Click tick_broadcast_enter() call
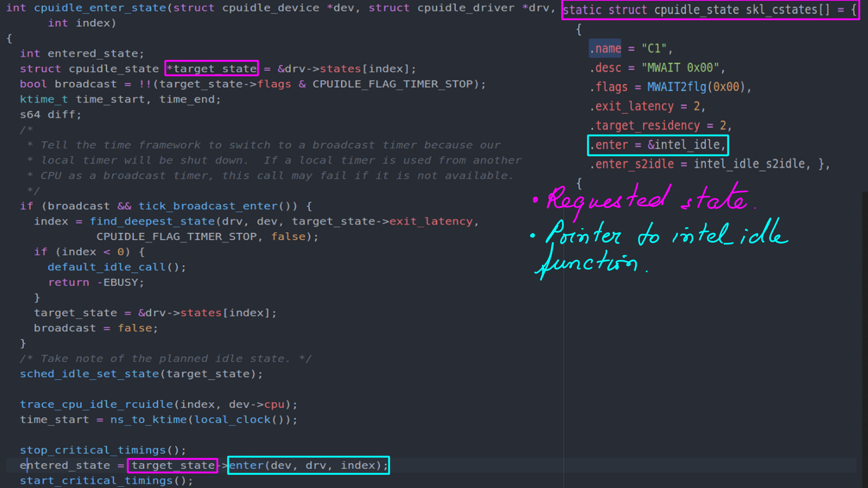The width and height of the screenshot is (868, 488). pos(218,206)
